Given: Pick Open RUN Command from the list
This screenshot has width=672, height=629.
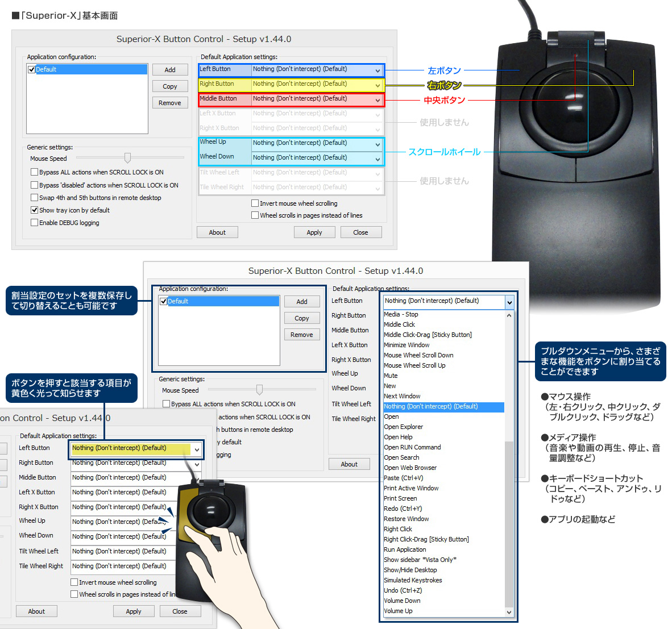Looking at the screenshot, I should (443, 447).
